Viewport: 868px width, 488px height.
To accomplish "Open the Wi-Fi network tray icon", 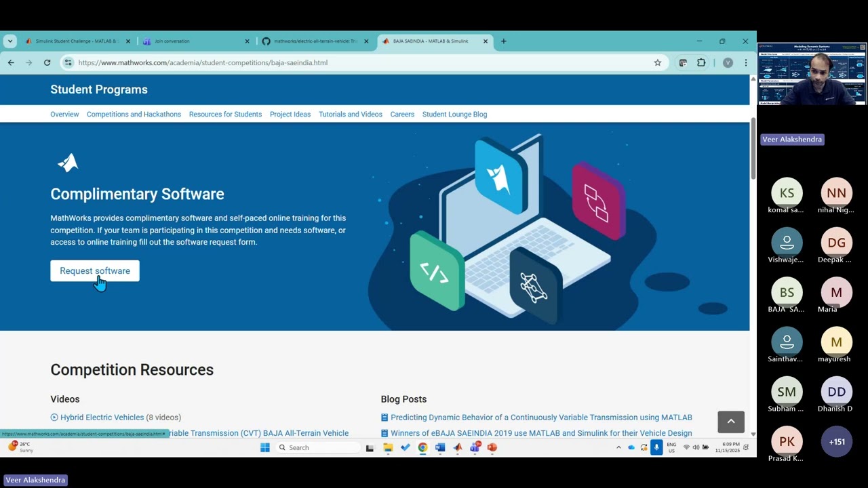I will (686, 447).
